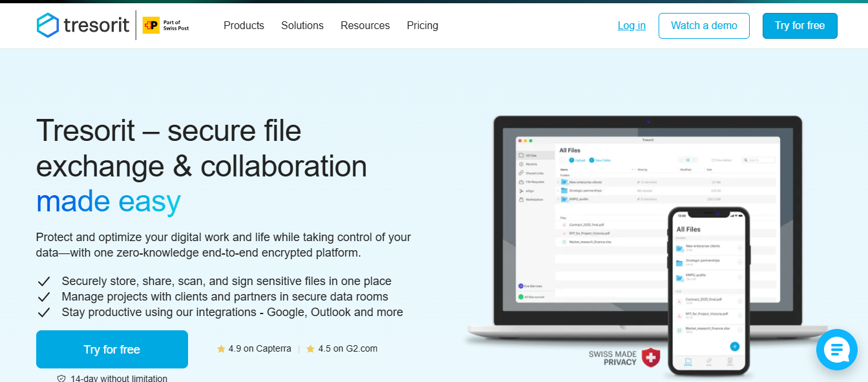The height and width of the screenshot is (382, 868).
Task: Click the "Stay productive using our integrations" text
Action: pyautogui.click(x=232, y=312)
